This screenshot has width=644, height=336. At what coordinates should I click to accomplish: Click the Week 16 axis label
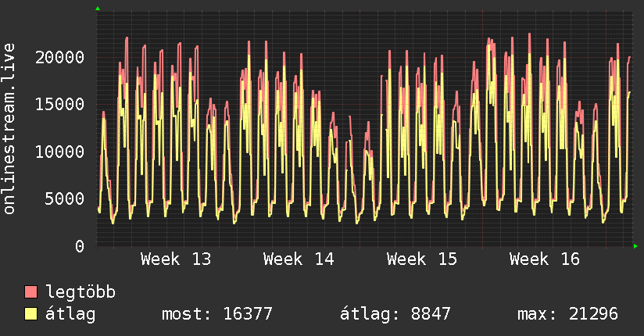545,259
